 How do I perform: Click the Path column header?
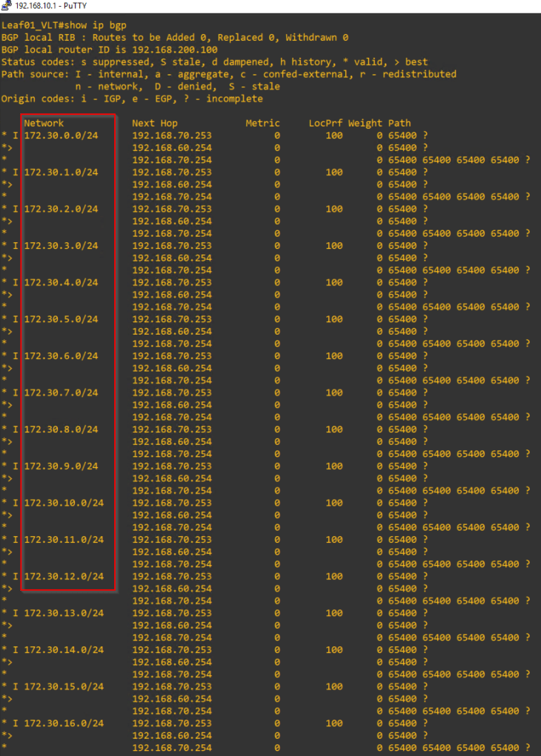click(x=399, y=124)
